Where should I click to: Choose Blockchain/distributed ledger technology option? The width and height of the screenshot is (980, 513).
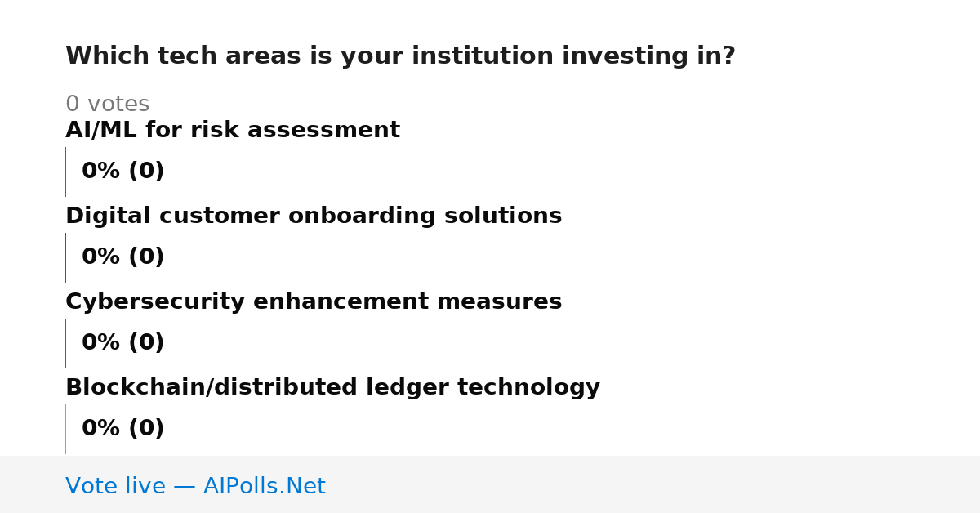pyautogui.click(x=332, y=388)
